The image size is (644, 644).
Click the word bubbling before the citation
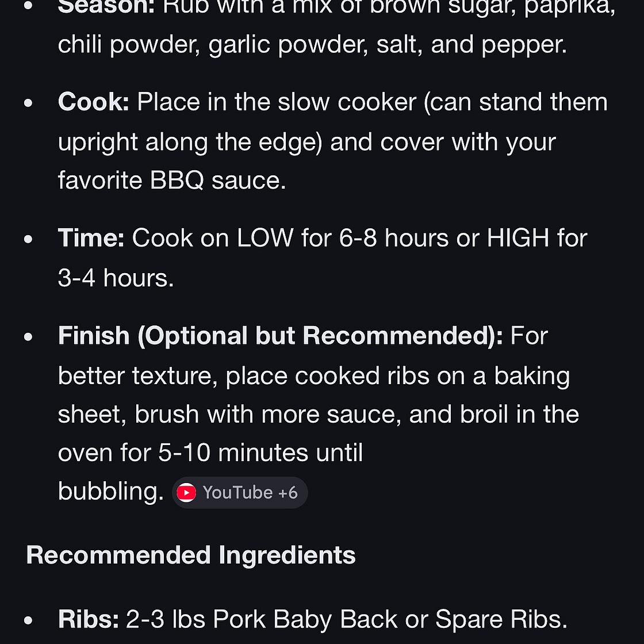click(109, 491)
